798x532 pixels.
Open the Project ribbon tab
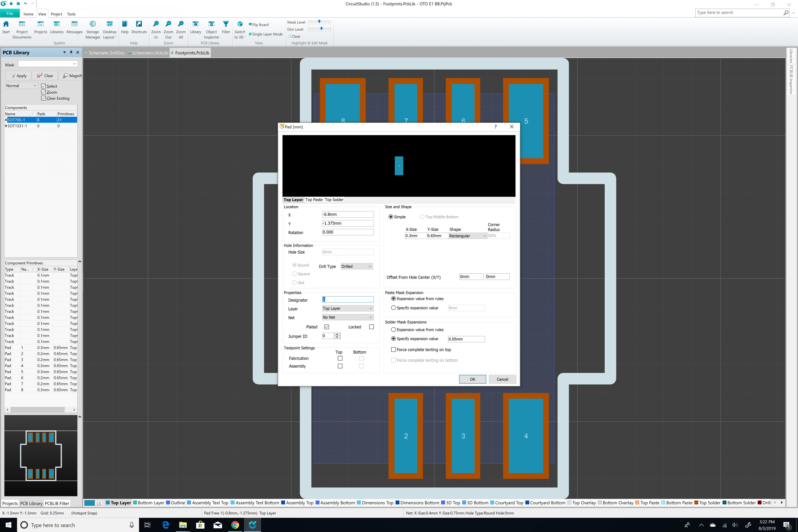click(x=56, y=14)
